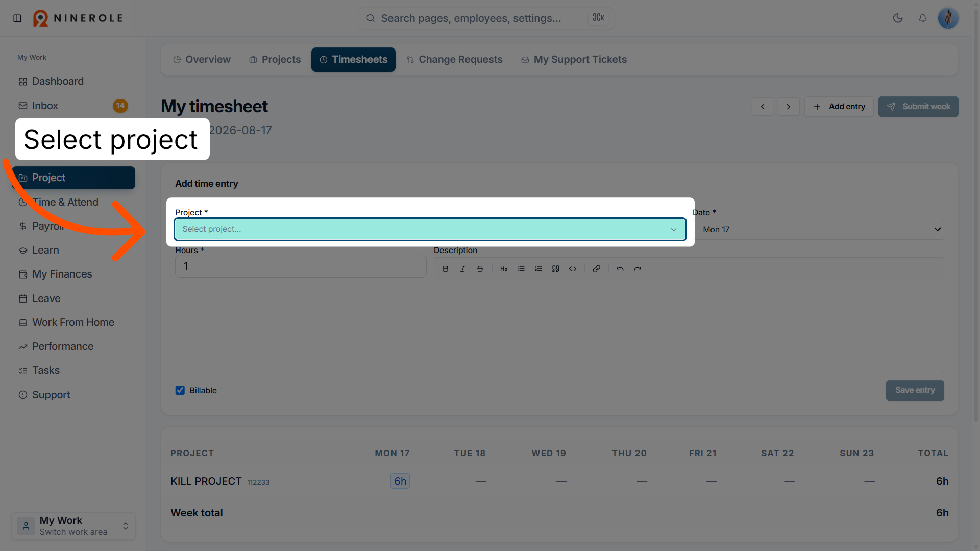The width and height of the screenshot is (980, 551).
Task: Insert H2 heading in description
Action: coord(504,269)
